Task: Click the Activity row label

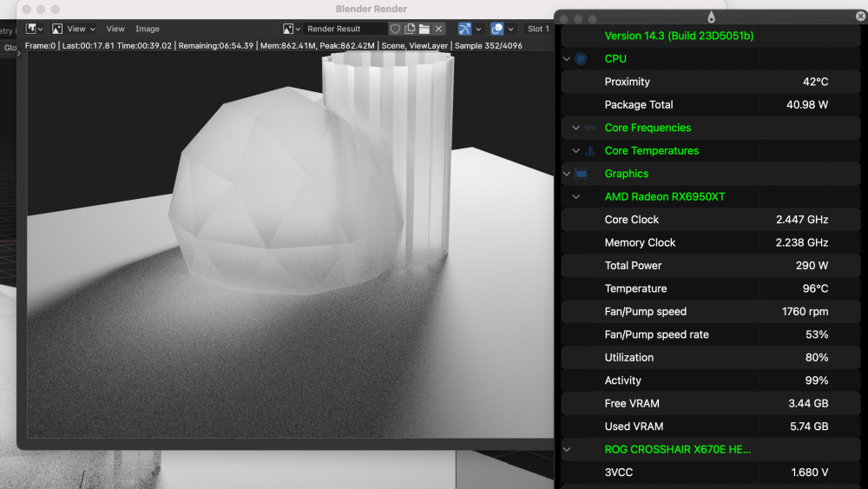Action: (622, 380)
